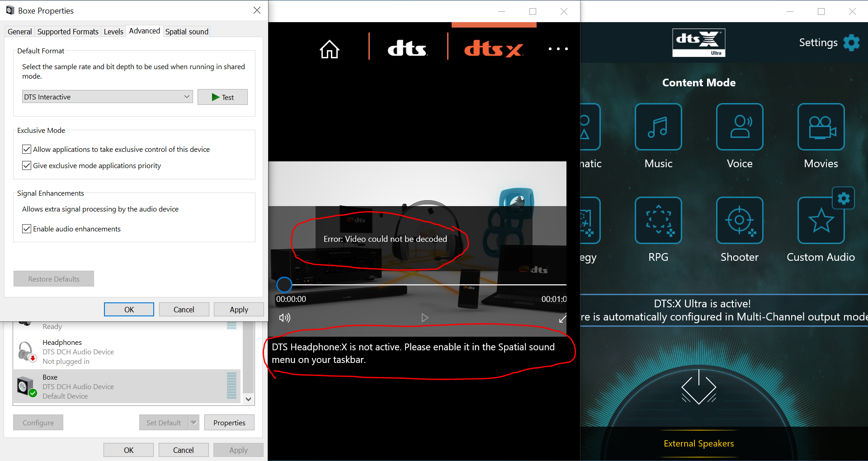Select Shooter content mode icon
This screenshot has width=868, height=461.
pos(740,221)
